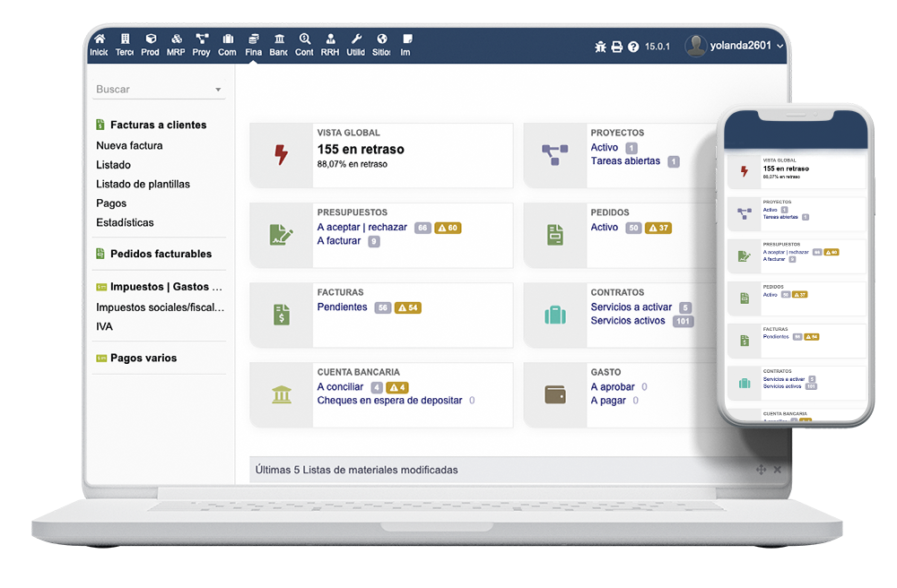Image resolution: width=897 pixels, height=588 pixels.
Task: Open the Proyectos module in top bar
Action: 202,45
